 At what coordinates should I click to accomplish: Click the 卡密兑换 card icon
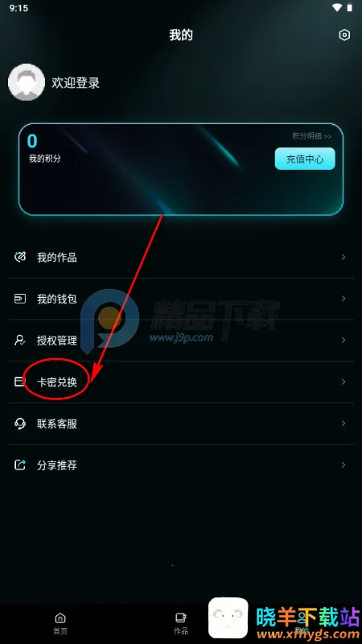[x=19, y=382]
